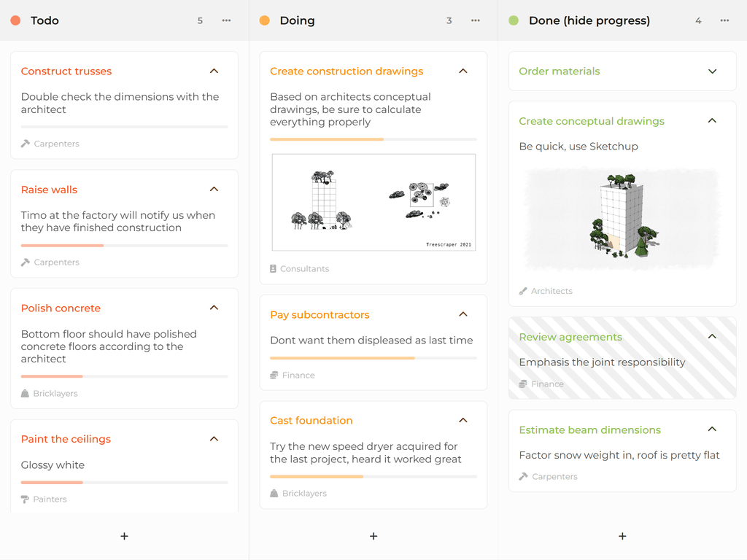This screenshot has width=747, height=560.
Task: Open the Todo column options menu
Action: coord(226,20)
